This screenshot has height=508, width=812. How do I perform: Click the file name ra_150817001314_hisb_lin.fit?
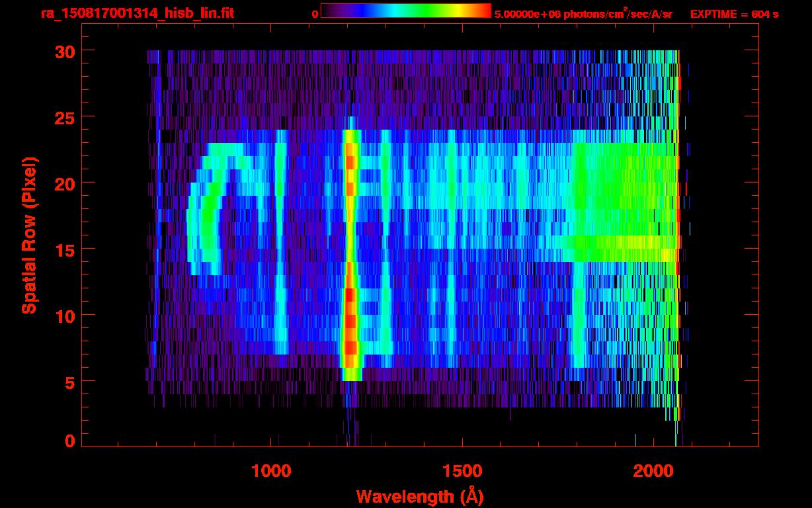pos(137,13)
